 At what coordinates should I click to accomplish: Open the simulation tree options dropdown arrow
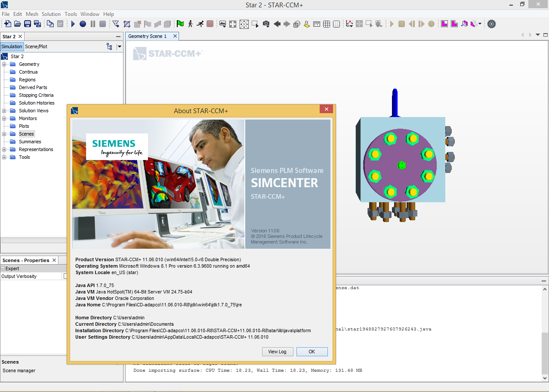[120, 46]
